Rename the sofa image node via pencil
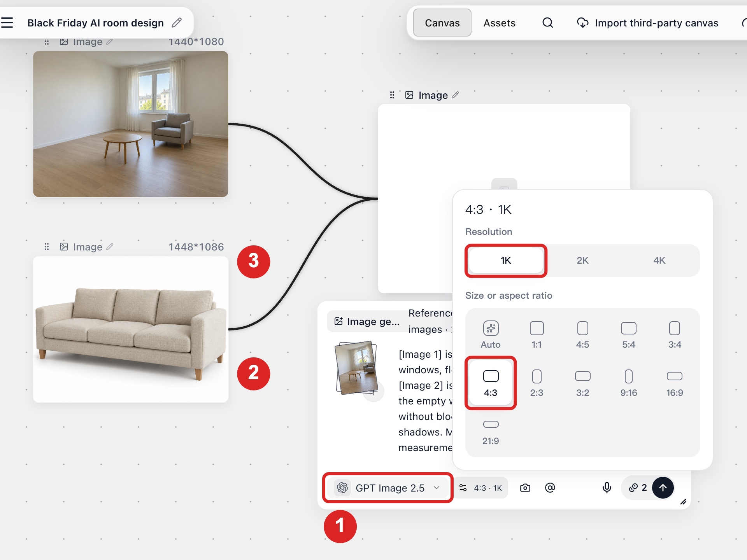The height and width of the screenshot is (560, 747). coord(110,247)
